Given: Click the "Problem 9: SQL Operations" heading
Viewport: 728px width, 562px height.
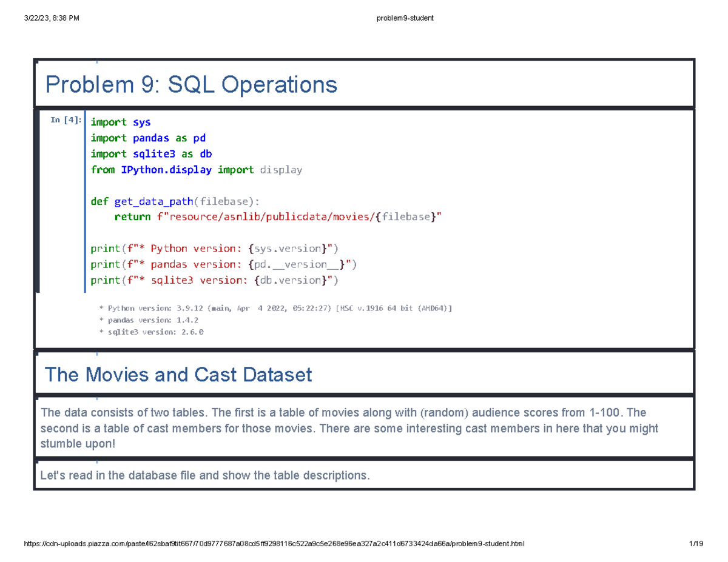Looking at the screenshot, I should [x=190, y=84].
